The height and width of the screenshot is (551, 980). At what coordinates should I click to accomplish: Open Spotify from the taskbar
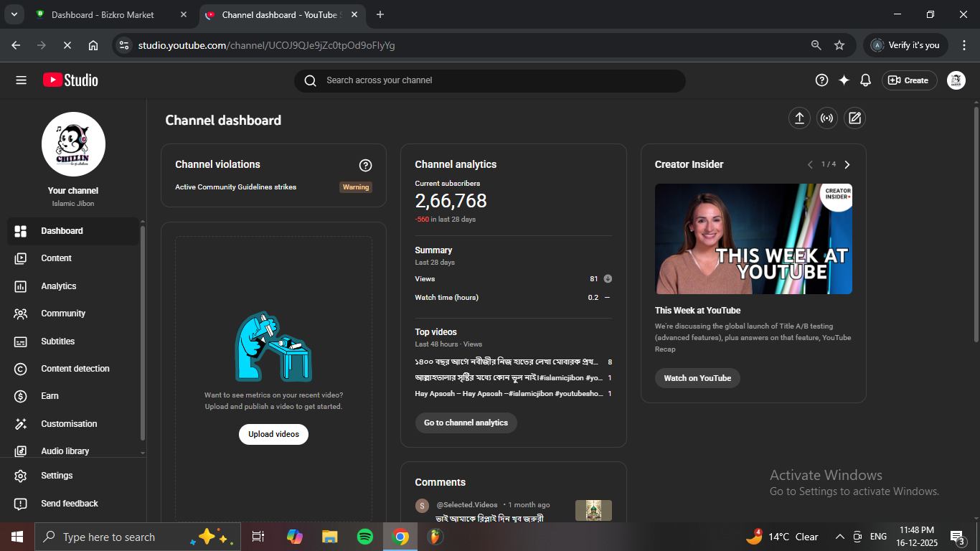click(365, 537)
